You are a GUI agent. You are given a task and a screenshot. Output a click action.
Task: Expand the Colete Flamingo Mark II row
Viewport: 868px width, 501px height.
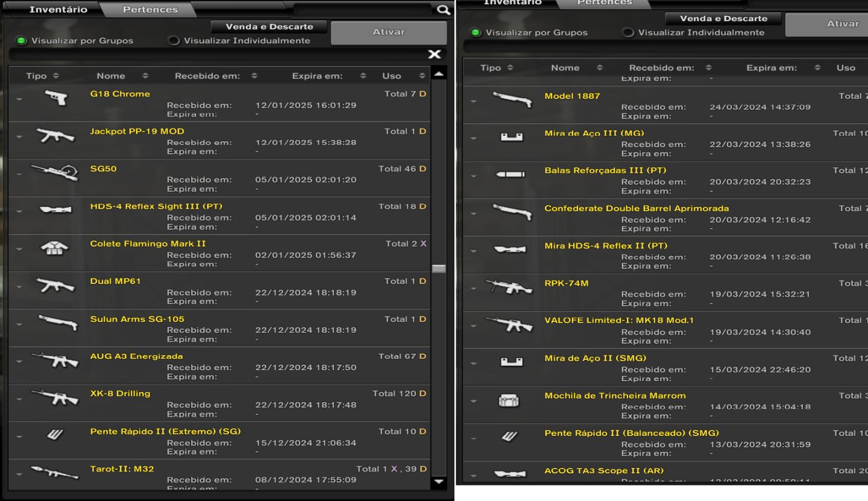click(19, 248)
